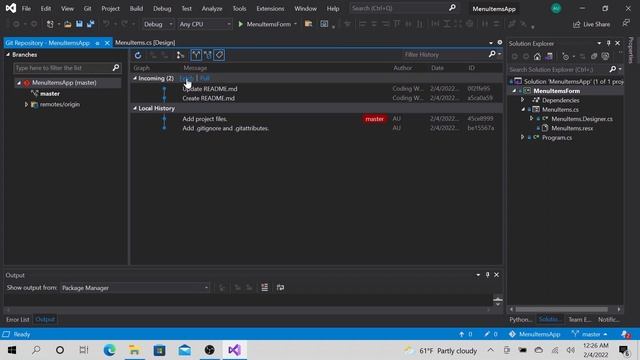Collapse the MenuItemsApp (master) tree node
Viewport: 640px width, 360px height.
pos(18,83)
